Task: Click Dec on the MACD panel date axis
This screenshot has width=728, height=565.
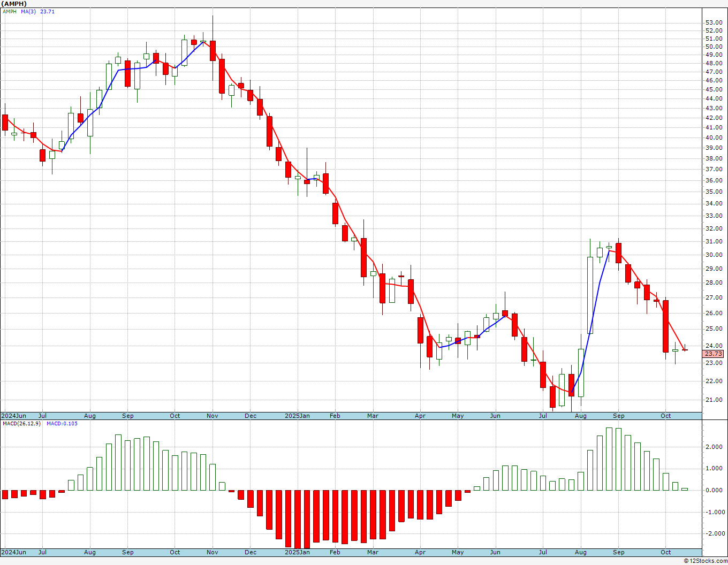Action: [251, 552]
